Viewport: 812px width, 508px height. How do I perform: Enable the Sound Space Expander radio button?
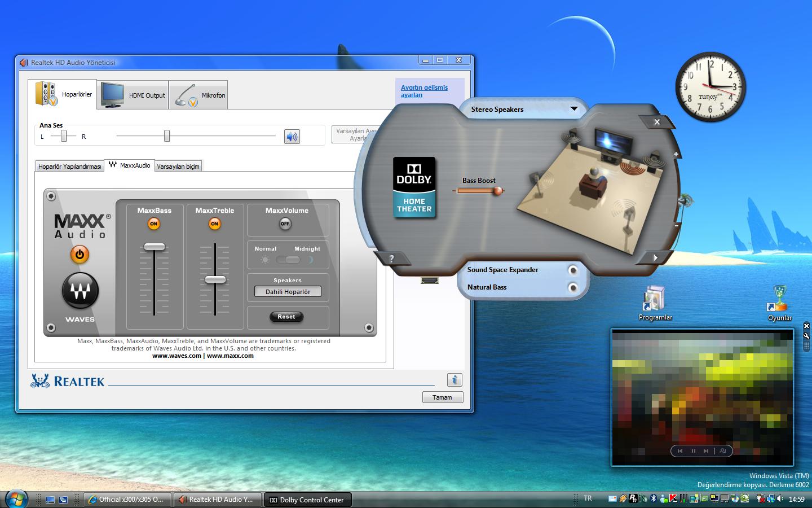tap(573, 270)
